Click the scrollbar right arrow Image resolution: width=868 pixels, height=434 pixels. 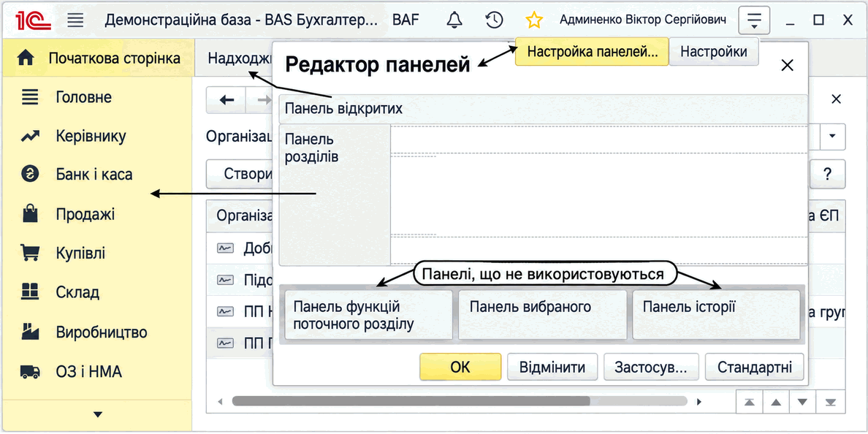pyautogui.click(x=699, y=401)
